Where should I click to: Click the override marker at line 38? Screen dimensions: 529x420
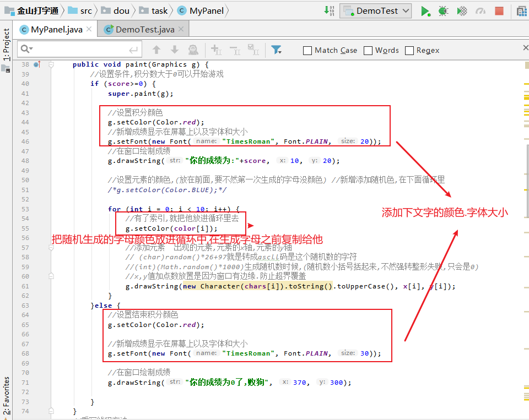(37, 64)
